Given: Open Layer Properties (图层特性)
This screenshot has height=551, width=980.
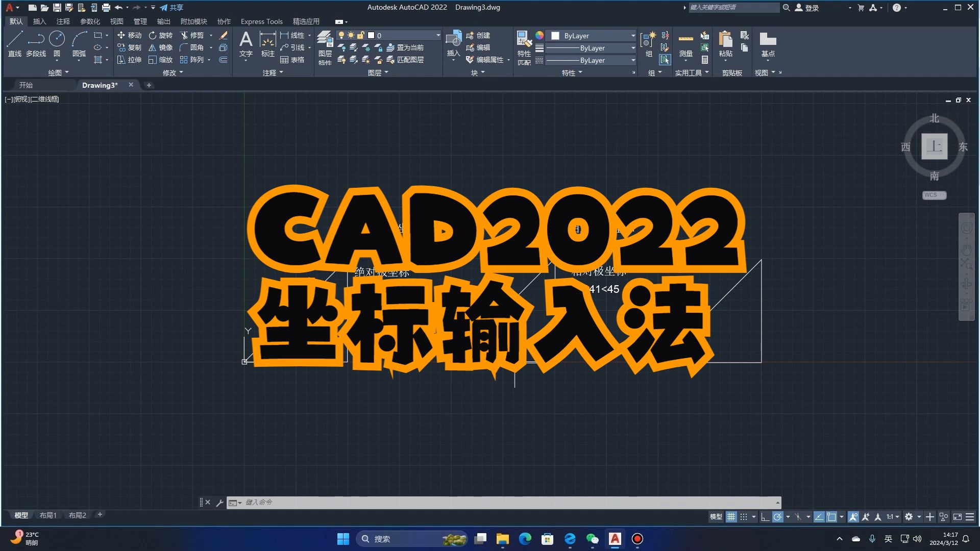Looking at the screenshot, I should pos(325,47).
